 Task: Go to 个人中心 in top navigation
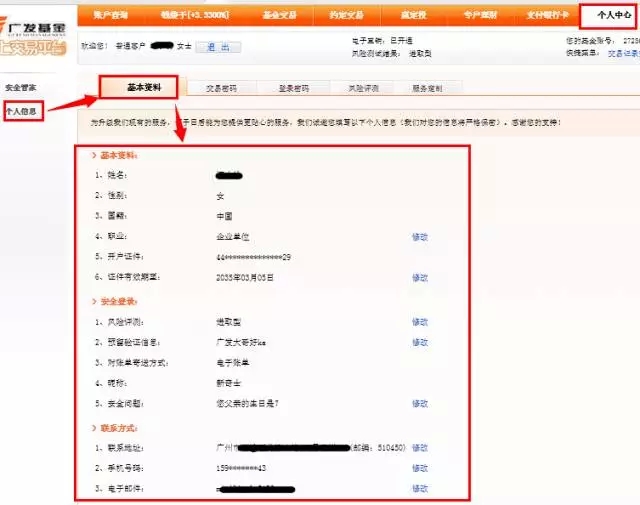click(613, 16)
